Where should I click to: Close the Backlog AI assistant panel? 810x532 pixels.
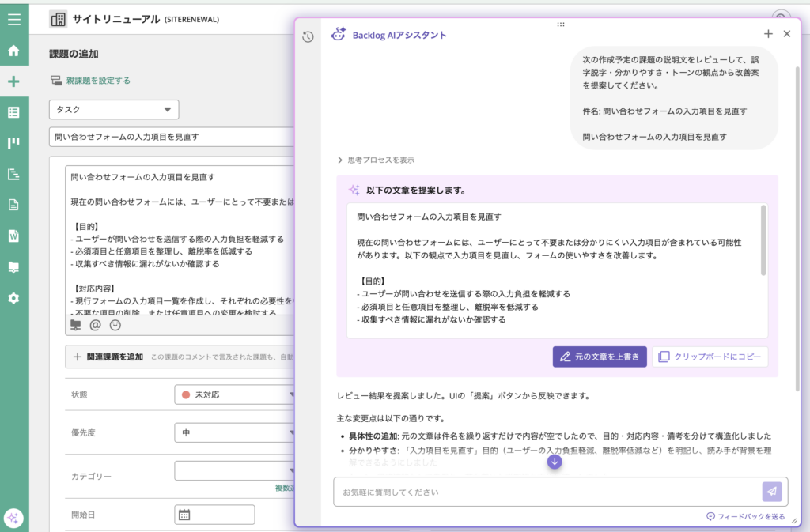787,34
